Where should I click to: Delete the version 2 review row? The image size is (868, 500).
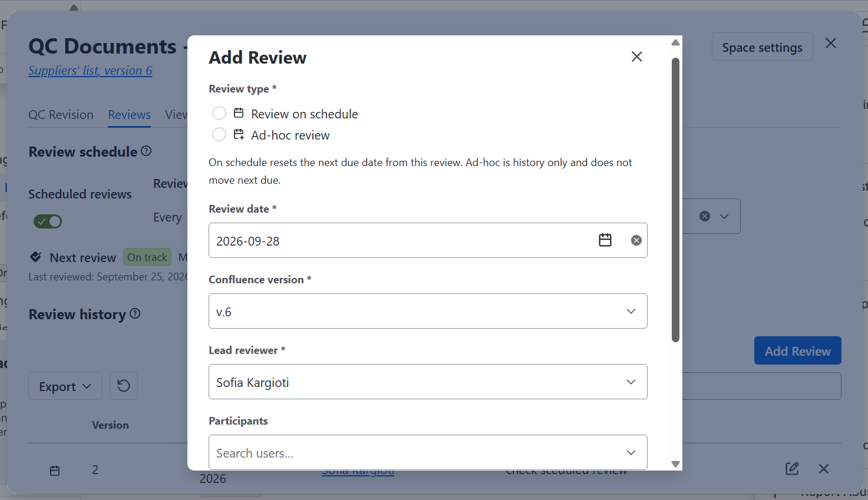pyautogui.click(x=824, y=469)
